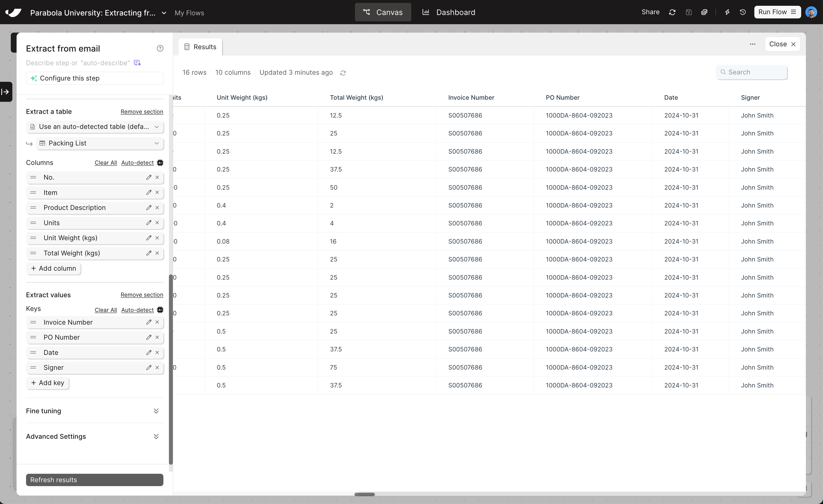Image resolution: width=823 pixels, height=504 pixels.
Task: Open the flow history clock icon
Action: pyautogui.click(x=743, y=12)
